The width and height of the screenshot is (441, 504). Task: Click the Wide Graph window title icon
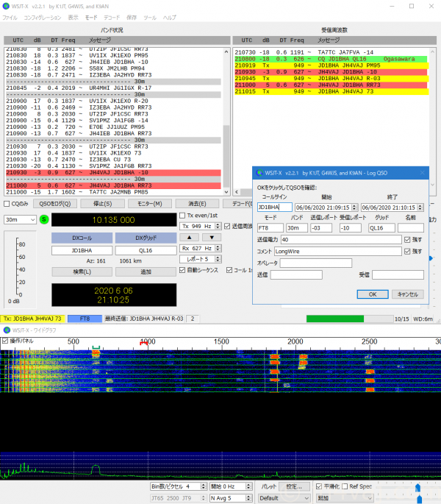pyautogui.click(x=7, y=330)
